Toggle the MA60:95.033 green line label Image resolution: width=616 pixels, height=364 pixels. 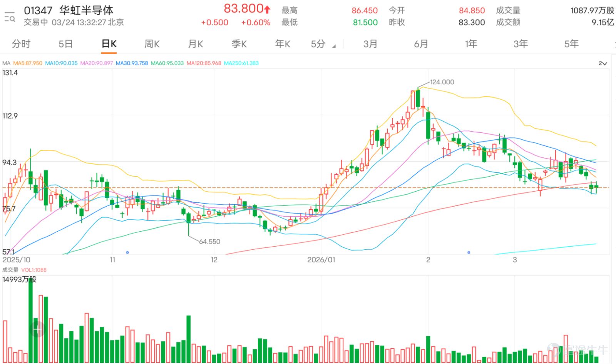click(167, 63)
